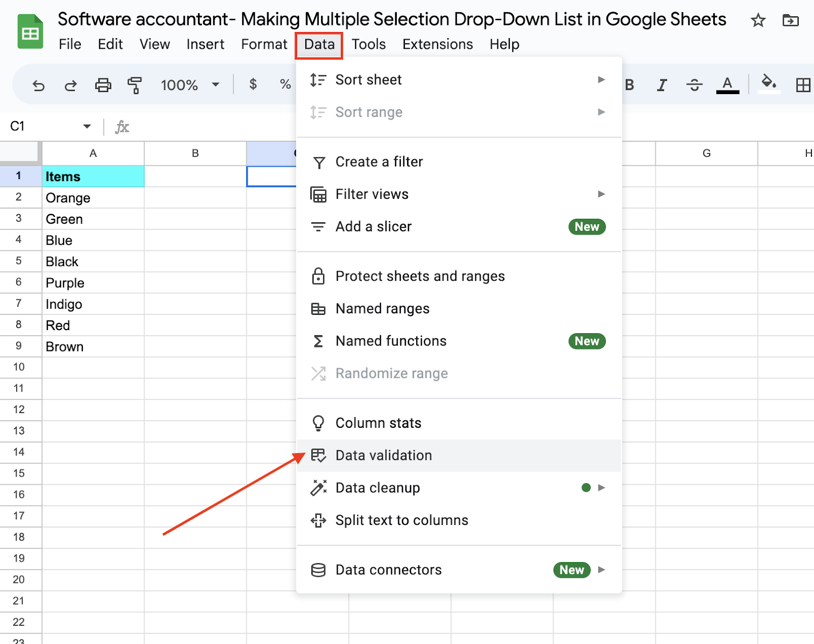This screenshot has width=814, height=644.
Task: Select column B header
Action: [195, 153]
